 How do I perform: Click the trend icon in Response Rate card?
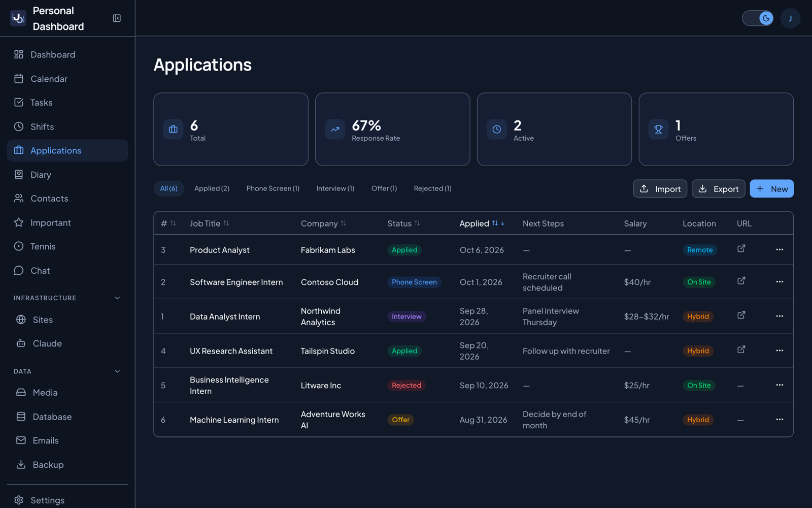pyautogui.click(x=335, y=130)
